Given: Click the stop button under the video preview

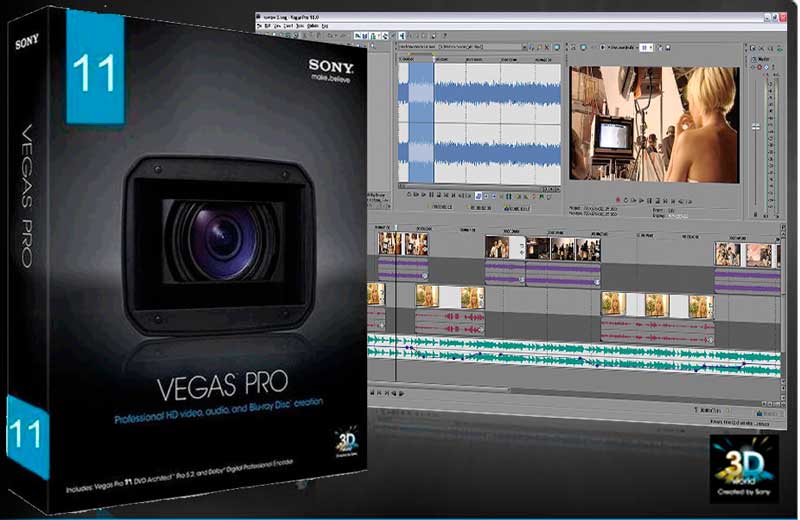Looking at the screenshot, I should point(658,201).
